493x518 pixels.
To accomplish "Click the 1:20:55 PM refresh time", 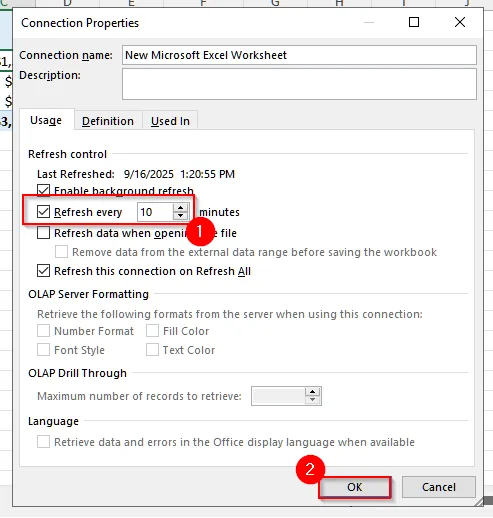I will [207, 174].
